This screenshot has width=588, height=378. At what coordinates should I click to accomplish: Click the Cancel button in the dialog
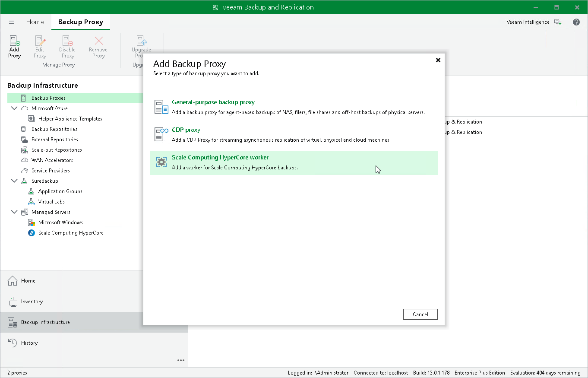[x=420, y=314]
